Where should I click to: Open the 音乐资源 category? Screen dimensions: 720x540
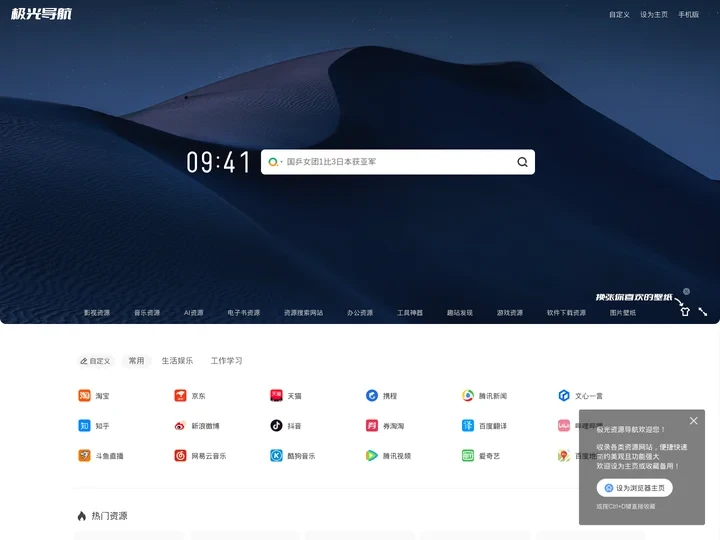coord(147,313)
